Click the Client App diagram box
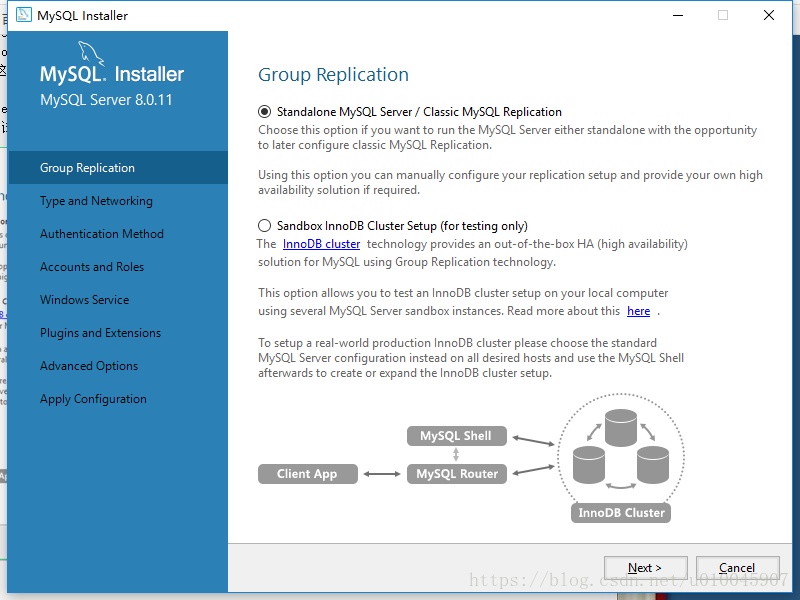Image resolution: width=800 pixels, height=600 pixels. (x=308, y=473)
